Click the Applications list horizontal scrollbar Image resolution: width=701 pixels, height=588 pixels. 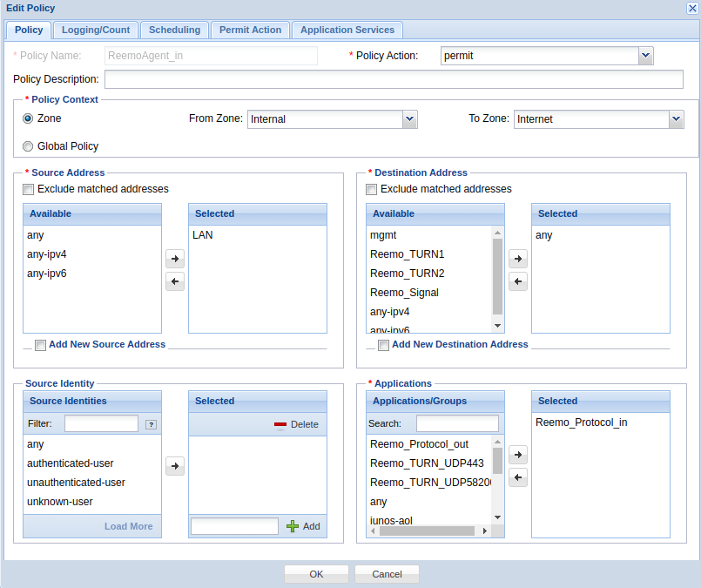pos(427,531)
